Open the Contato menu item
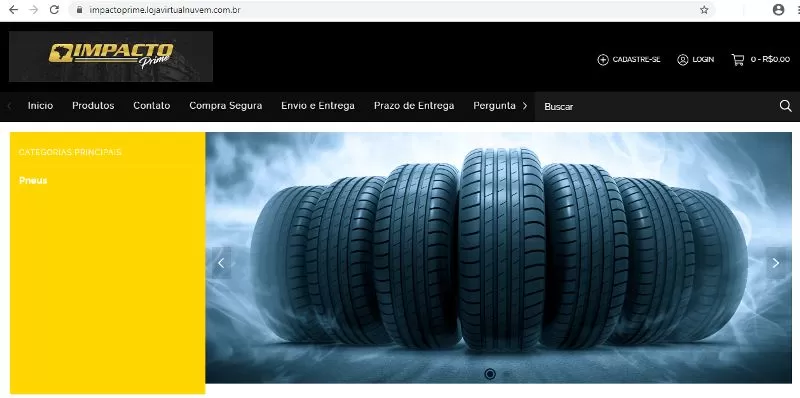 (152, 106)
